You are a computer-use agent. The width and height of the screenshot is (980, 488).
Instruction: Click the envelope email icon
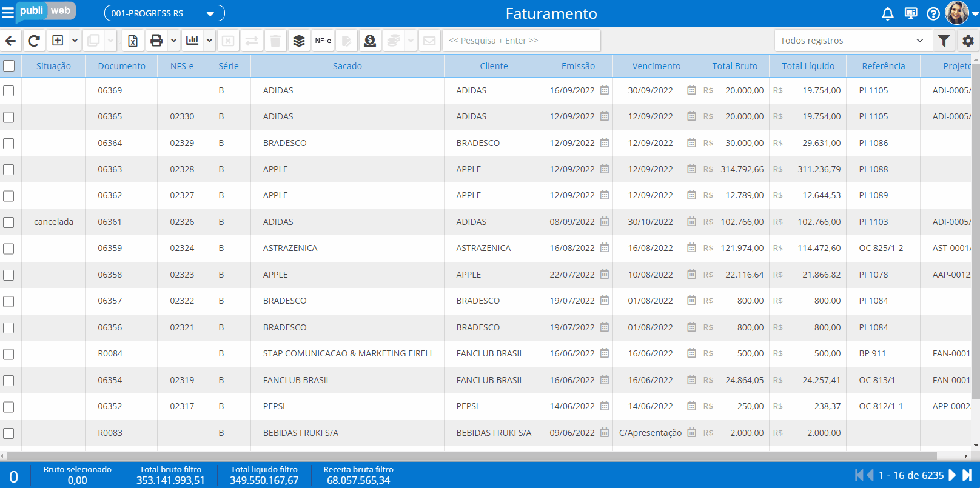429,41
